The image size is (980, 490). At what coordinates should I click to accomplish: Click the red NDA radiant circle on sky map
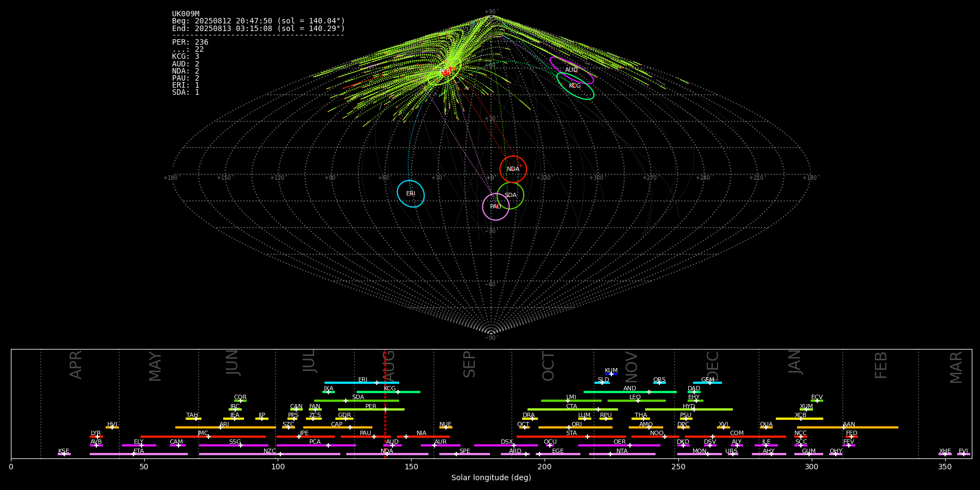click(x=513, y=169)
